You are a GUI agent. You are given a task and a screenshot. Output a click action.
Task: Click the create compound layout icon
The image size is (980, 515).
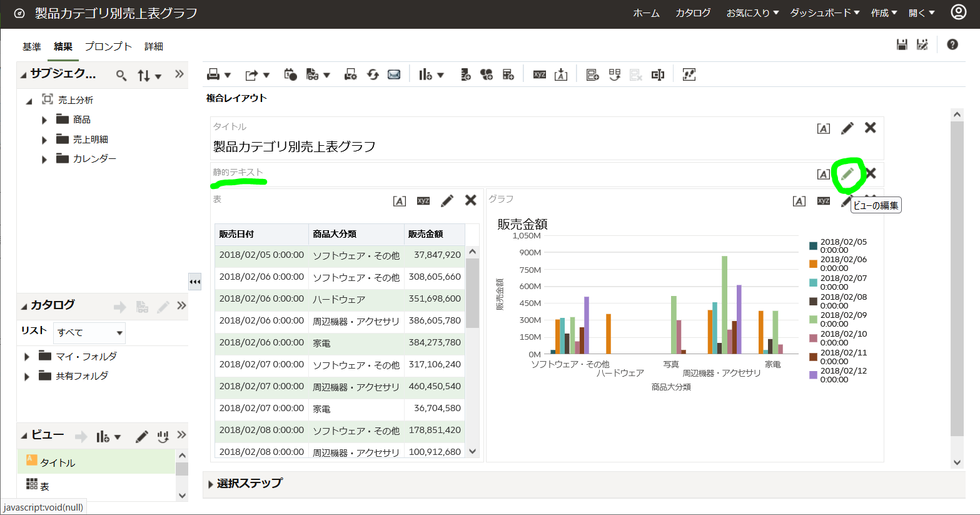click(593, 74)
